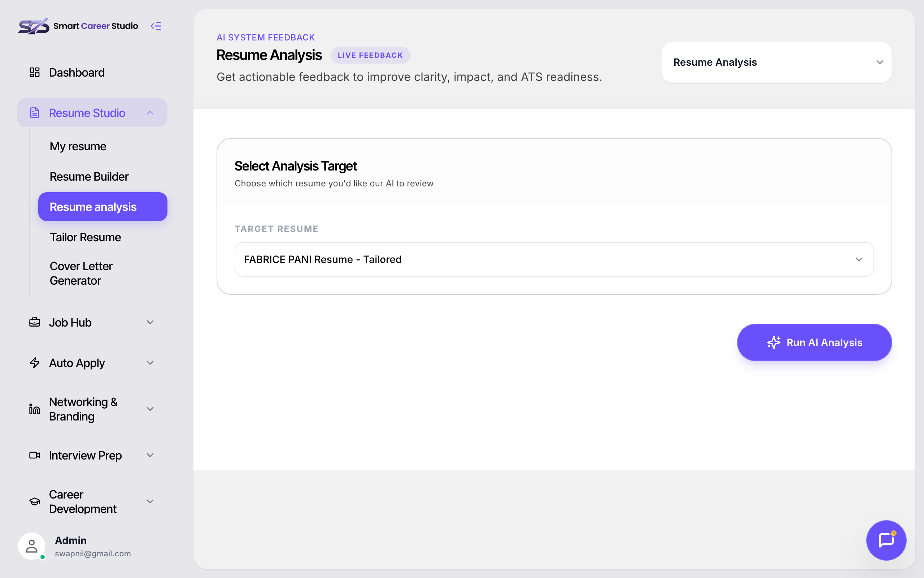The height and width of the screenshot is (578, 924).
Task: Collapse the sidebar with the toggle icon
Action: [x=156, y=26]
